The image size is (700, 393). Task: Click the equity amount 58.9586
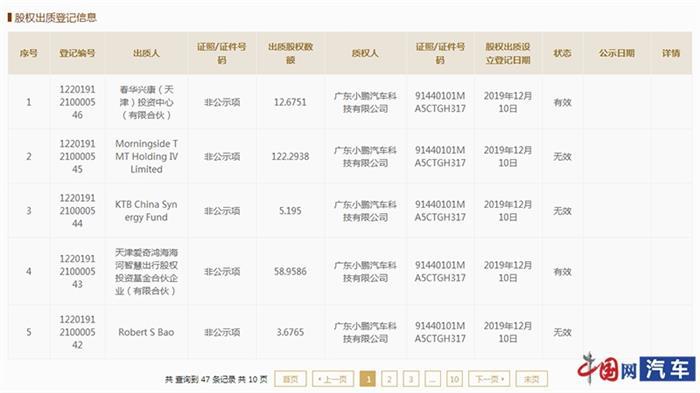click(x=290, y=272)
